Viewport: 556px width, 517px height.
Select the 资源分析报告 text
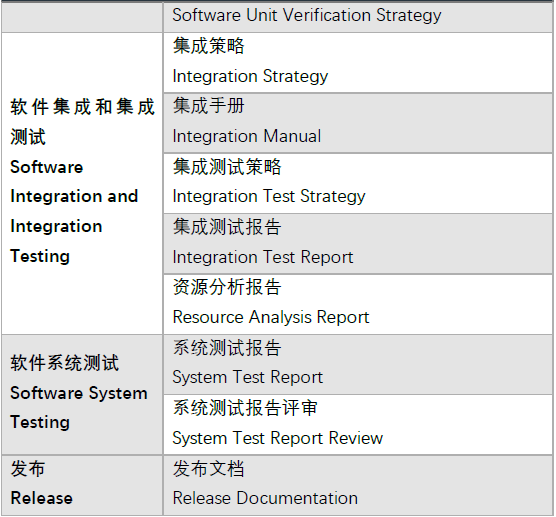coord(227,287)
